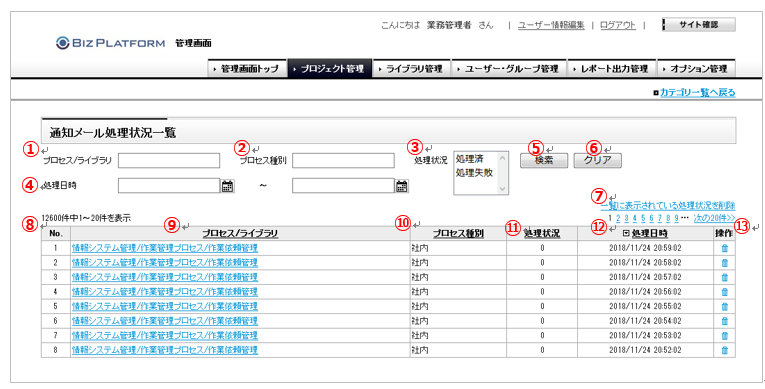
Task: Go to page 9 of results
Action: (676, 218)
